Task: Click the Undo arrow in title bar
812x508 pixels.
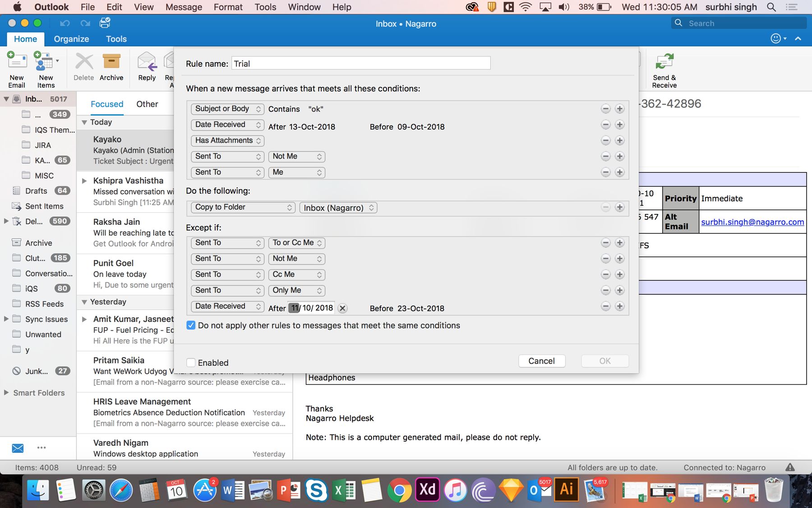Action: pos(65,23)
